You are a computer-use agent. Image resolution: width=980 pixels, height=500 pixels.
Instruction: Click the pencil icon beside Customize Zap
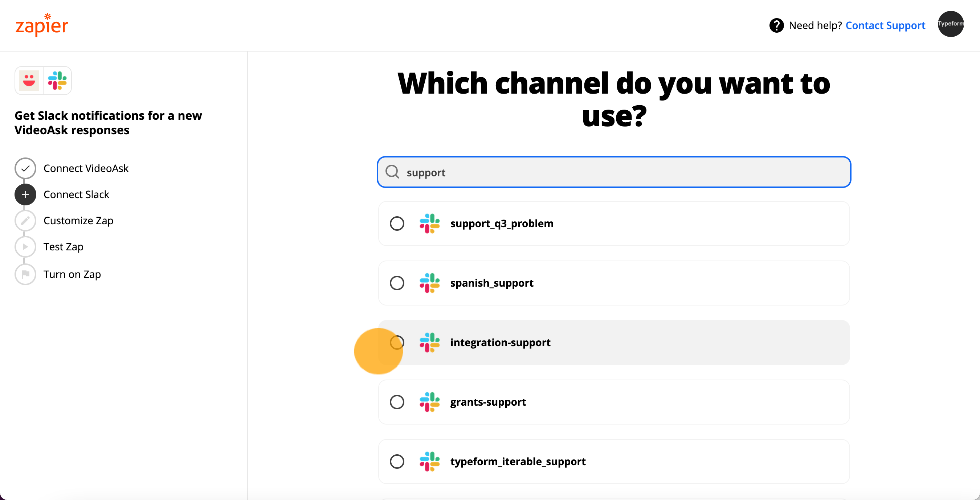[25, 221]
